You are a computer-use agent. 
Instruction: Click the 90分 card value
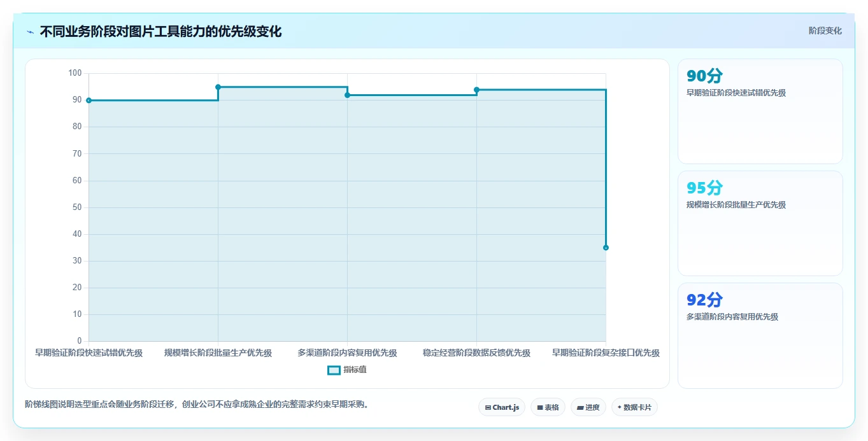pos(704,76)
